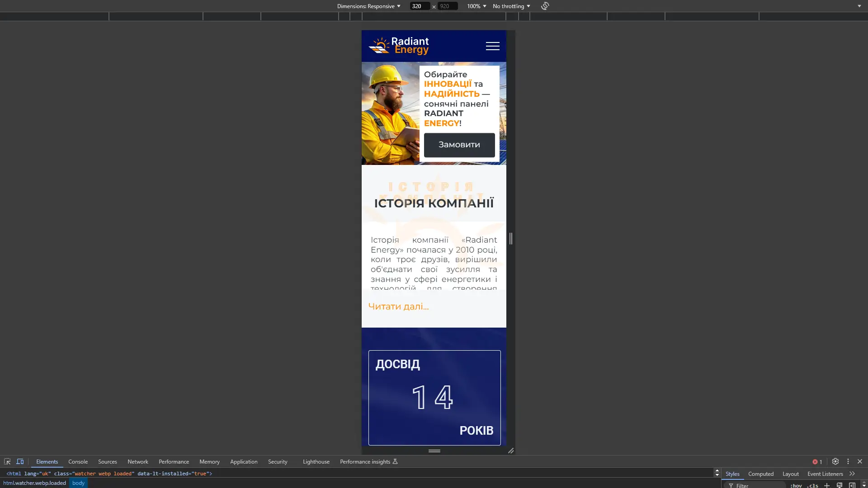Image resolution: width=868 pixels, height=488 pixels.
Task: Open the Security tab
Action: click(x=278, y=461)
